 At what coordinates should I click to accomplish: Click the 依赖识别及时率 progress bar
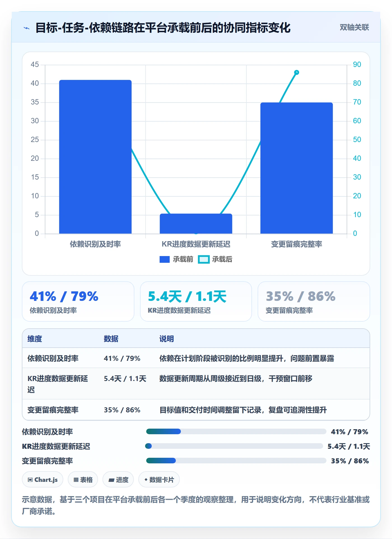pos(236,431)
